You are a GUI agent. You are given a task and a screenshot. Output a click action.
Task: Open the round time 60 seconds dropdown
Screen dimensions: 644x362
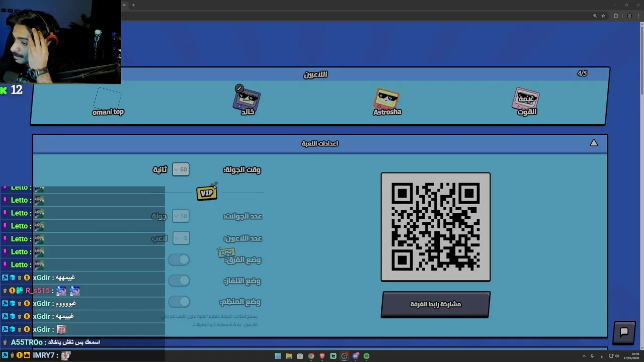point(181,169)
